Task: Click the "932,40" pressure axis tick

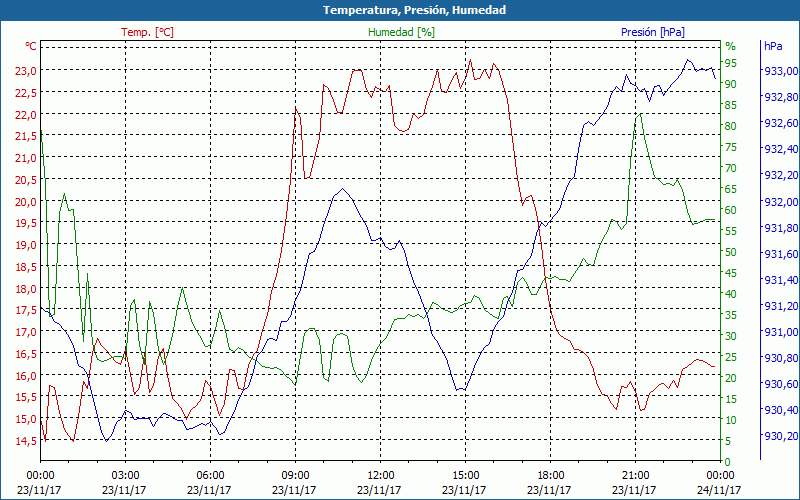Action: tap(780, 149)
